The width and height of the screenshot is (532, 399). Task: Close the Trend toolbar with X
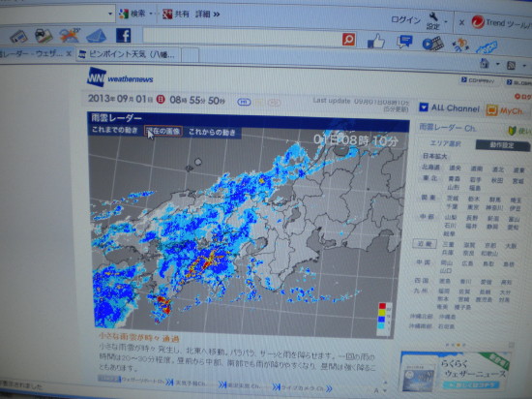461,22
